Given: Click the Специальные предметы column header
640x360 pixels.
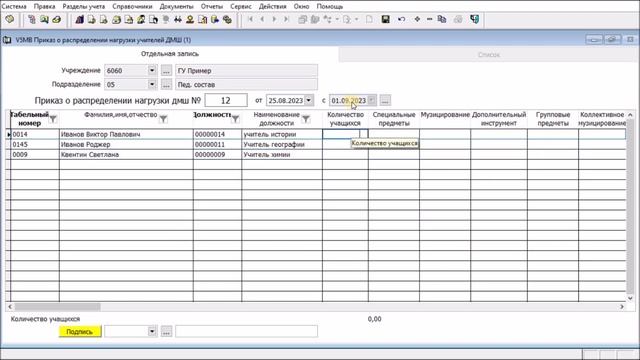Looking at the screenshot, I should pos(394,119).
